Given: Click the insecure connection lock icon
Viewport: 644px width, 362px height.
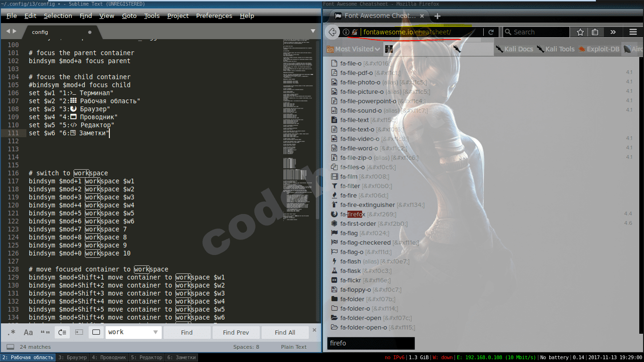Looking at the screenshot, I should [354, 32].
